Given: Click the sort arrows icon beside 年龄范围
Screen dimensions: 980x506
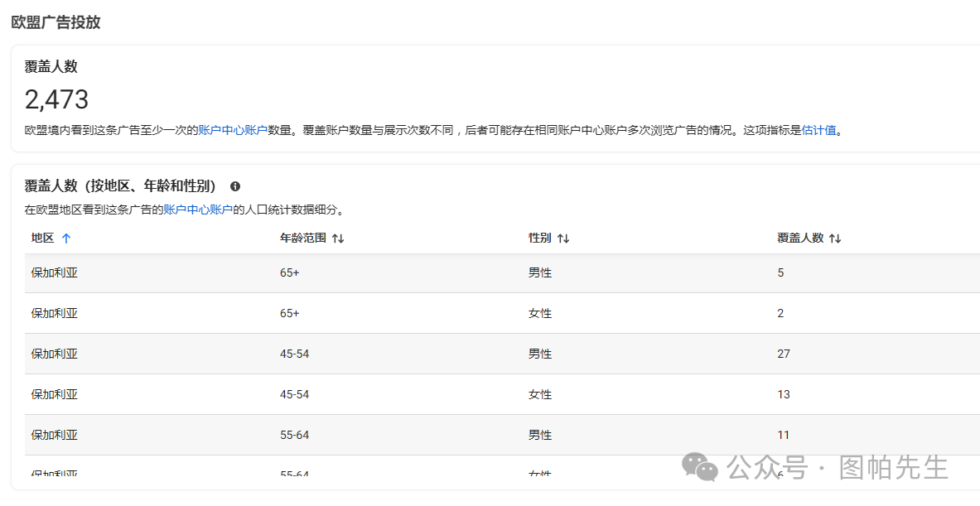Looking at the screenshot, I should pos(338,239).
